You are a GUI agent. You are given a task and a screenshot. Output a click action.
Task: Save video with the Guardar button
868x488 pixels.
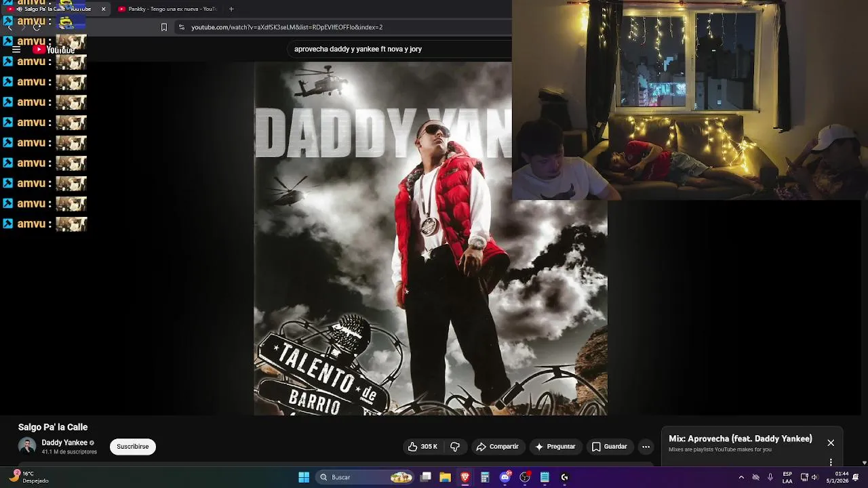[x=609, y=447]
